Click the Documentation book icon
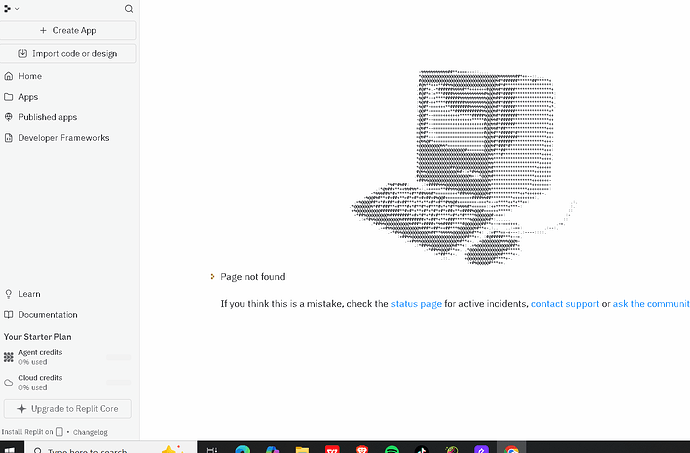690x453 pixels. click(x=8, y=315)
